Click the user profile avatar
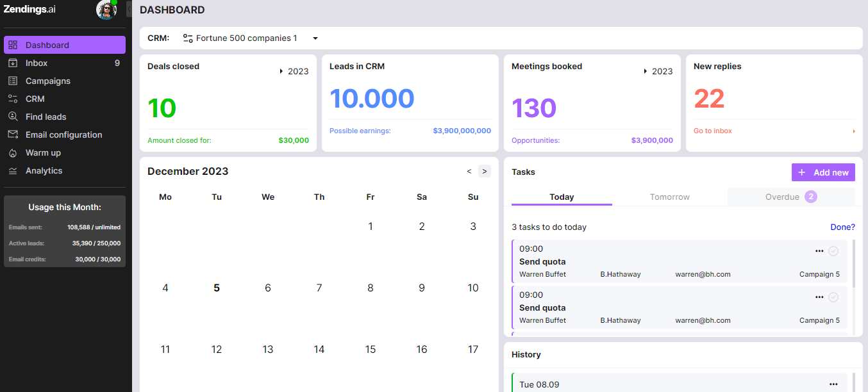868x392 pixels. (106, 10)
